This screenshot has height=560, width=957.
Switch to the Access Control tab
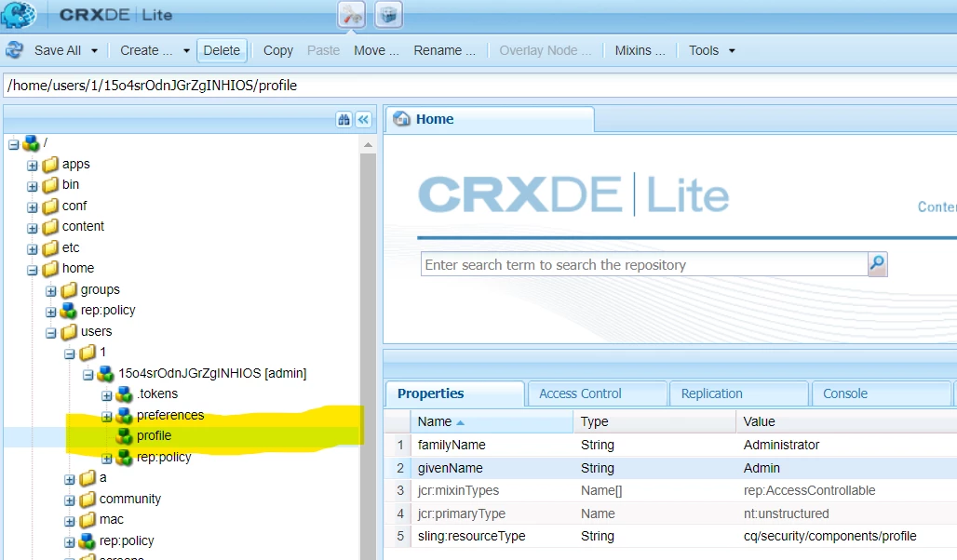598,393
